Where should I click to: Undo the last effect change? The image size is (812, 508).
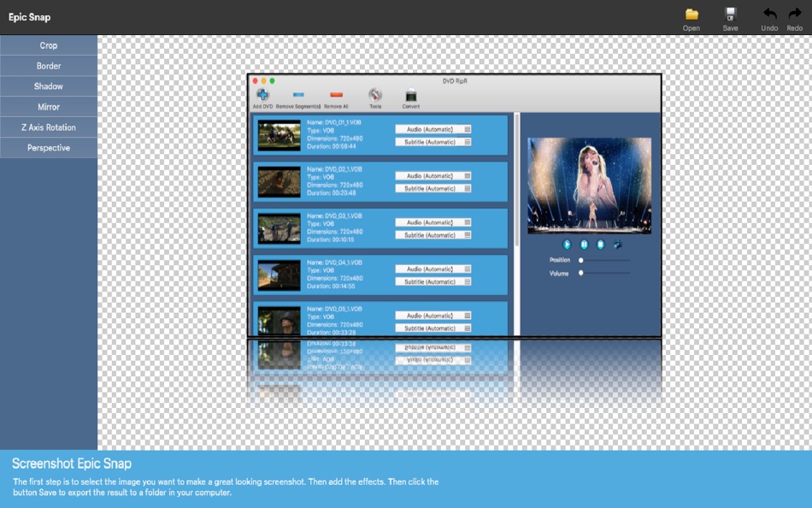click(x=768, y=17)
